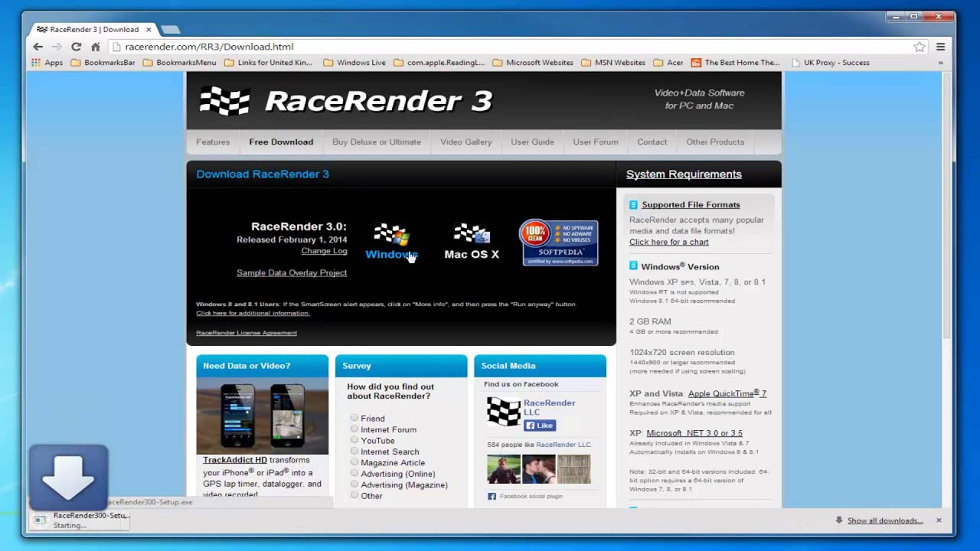Click the first Facebook fan photo thumbnail

(x=503, y=469)
